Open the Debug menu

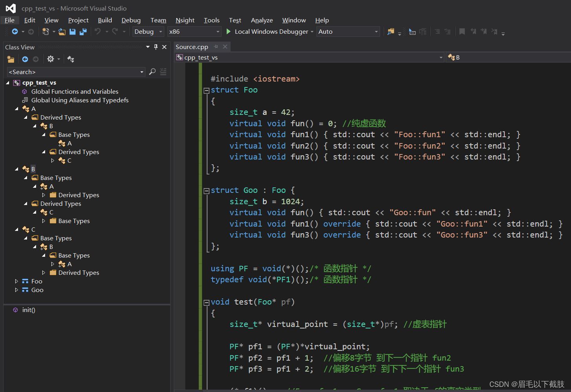[x=131, y=20]
